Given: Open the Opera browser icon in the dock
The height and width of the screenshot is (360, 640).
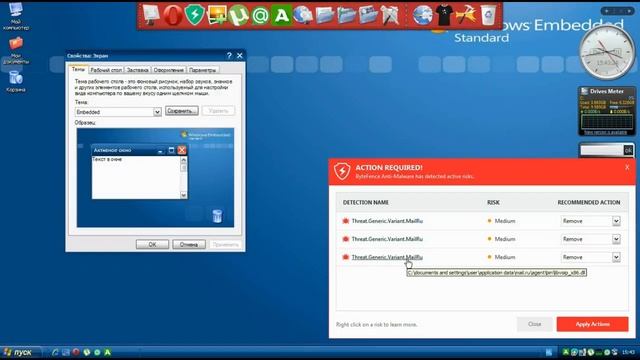Looking at the screenshot, I should point(173,16).
